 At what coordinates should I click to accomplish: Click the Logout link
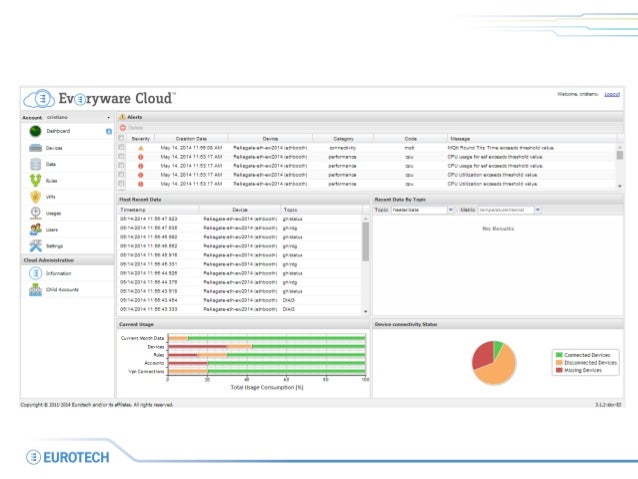[612, 94]
